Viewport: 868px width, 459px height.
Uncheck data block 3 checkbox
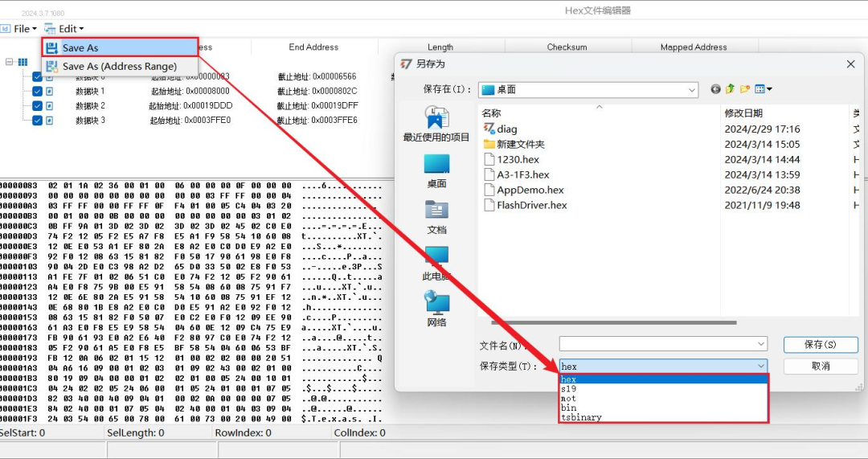click(x=37, y=120)
